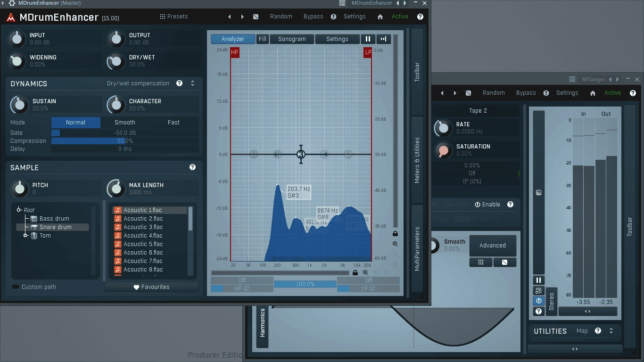Screen dimensions: 644x362
Task: Select the Smooth dynamics mode
Action: point(125,123)
